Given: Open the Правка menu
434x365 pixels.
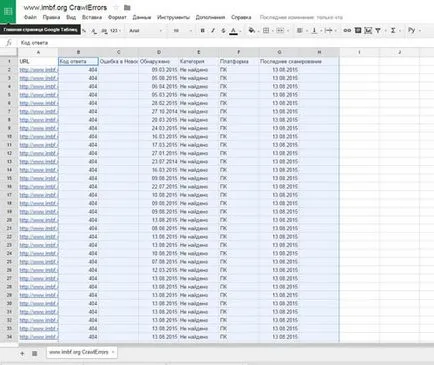Looking at the screenshot, I should (x=51, y=17).
